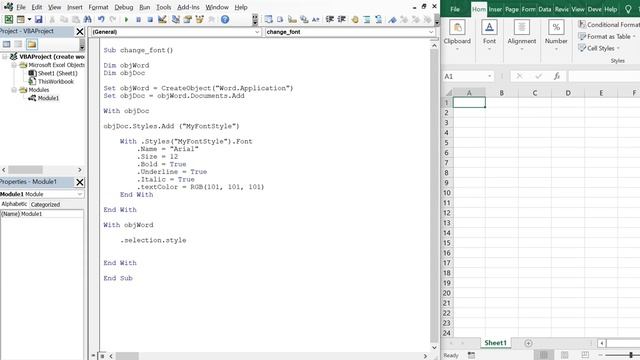
Task: Expand the Clipboard ribbon group button
Action: click(x=457, y=36)
